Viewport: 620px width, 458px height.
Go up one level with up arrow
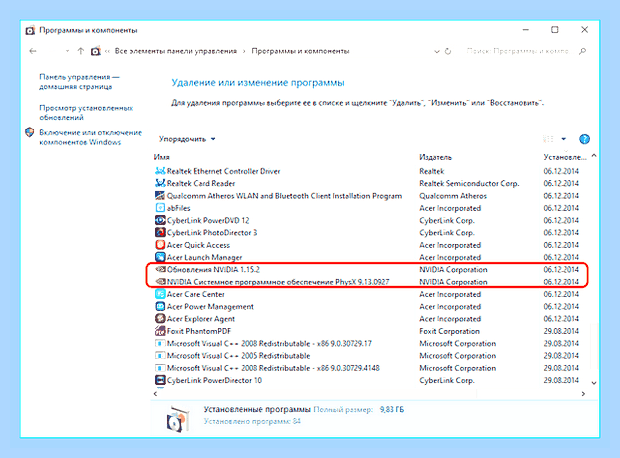81,51
